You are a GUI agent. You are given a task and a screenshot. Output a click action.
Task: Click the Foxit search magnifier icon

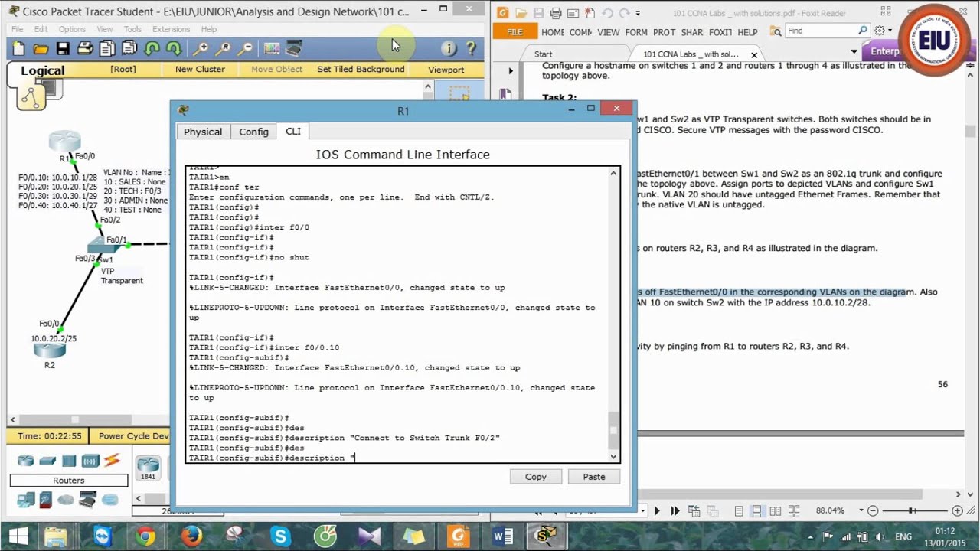coord(863,31)
